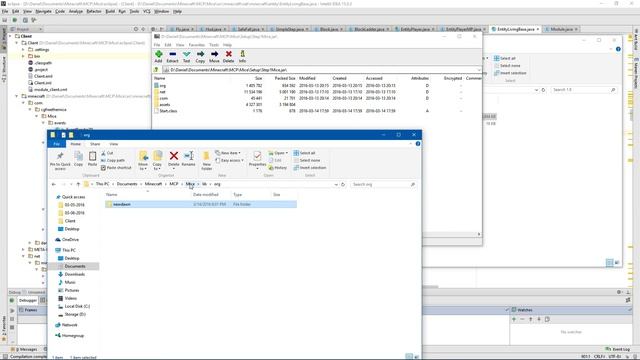Image resolution: width=640 pixels, height=360 pixels.
Task: Open Refactor menu in IntelliJ
Action: coord(93,11)
